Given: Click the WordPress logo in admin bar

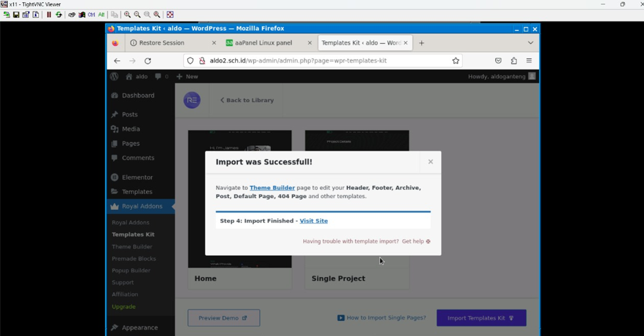Looking at the screenshot, I should pos(114,76).
